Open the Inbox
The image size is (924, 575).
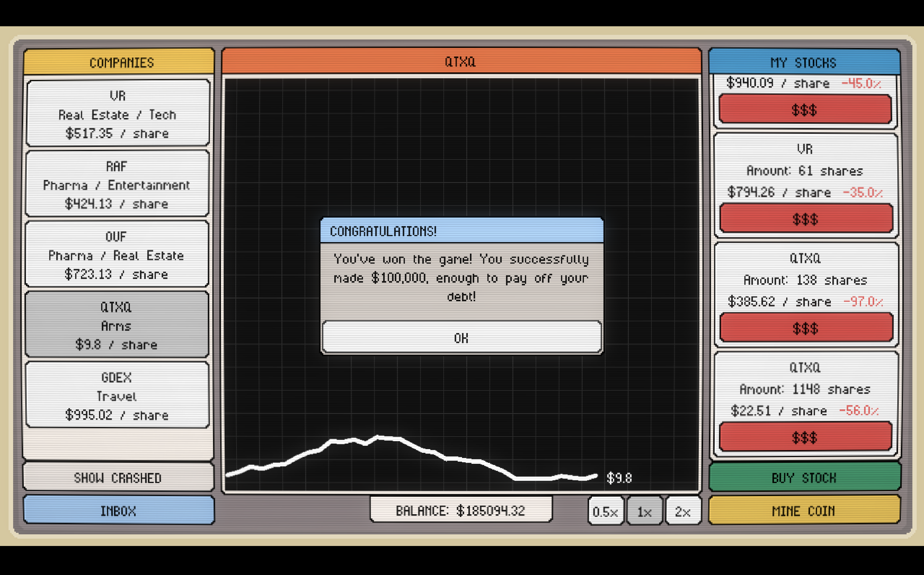pyautogui.click(x=118, y=510)
